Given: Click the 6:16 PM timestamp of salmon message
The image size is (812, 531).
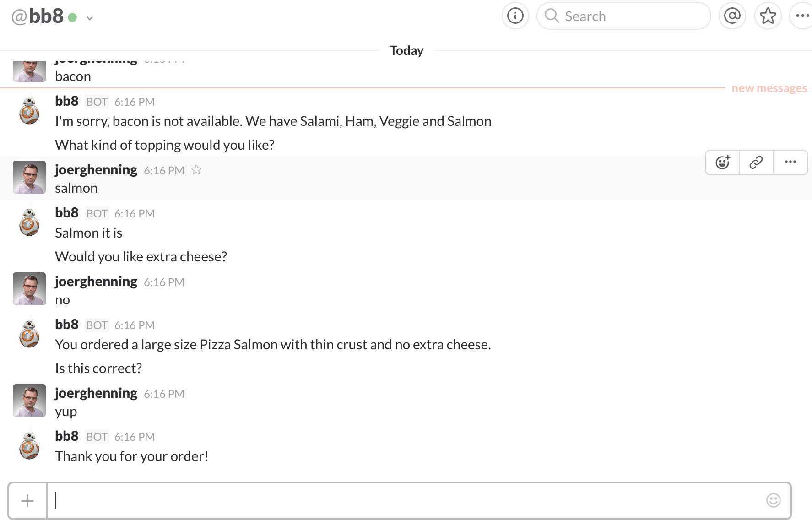Looking at the screenshot, I should pyautogui.click(x=164, y=171).
